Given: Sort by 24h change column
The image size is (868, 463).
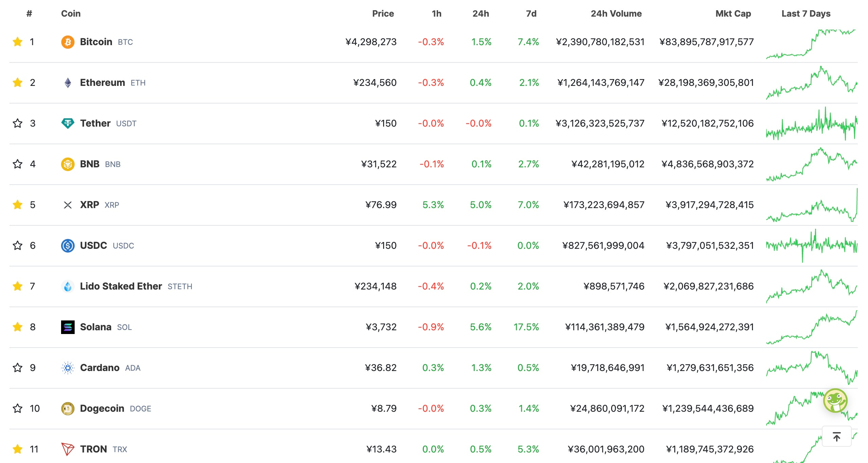Looking at the screenshot, I should [x=481, y=14].
